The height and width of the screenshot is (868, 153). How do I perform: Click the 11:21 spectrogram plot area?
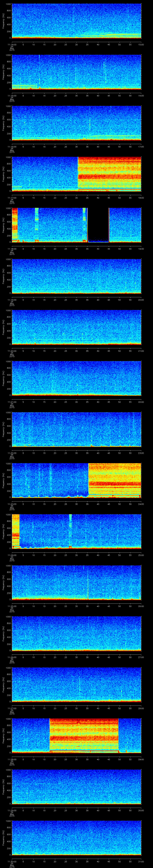point(76,378)
